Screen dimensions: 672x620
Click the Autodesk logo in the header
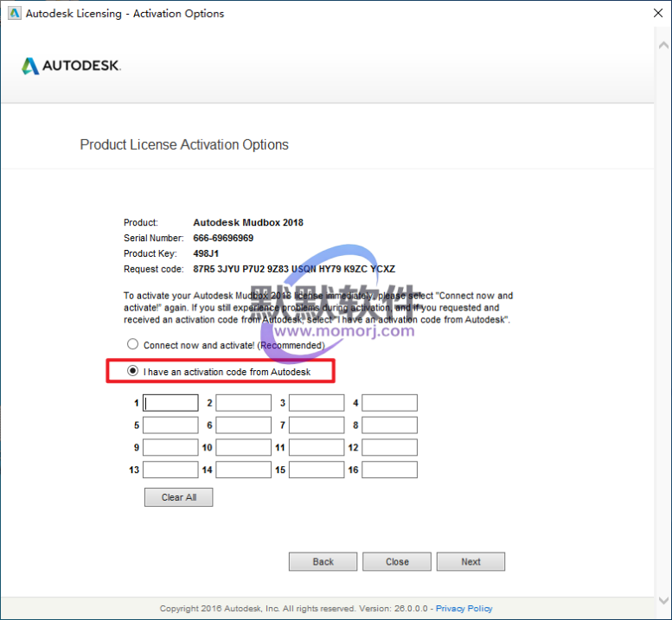[x=71, y=66]
